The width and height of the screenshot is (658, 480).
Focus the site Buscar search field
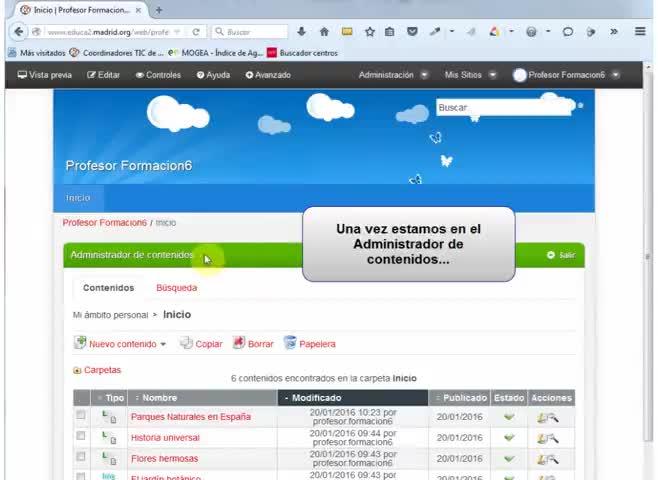pos(504,108)
